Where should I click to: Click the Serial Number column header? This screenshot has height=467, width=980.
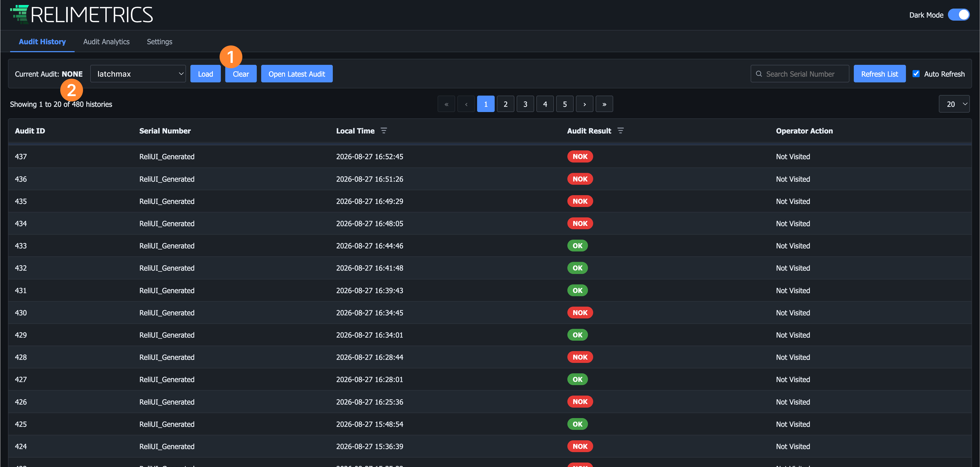tap(165, 131)
